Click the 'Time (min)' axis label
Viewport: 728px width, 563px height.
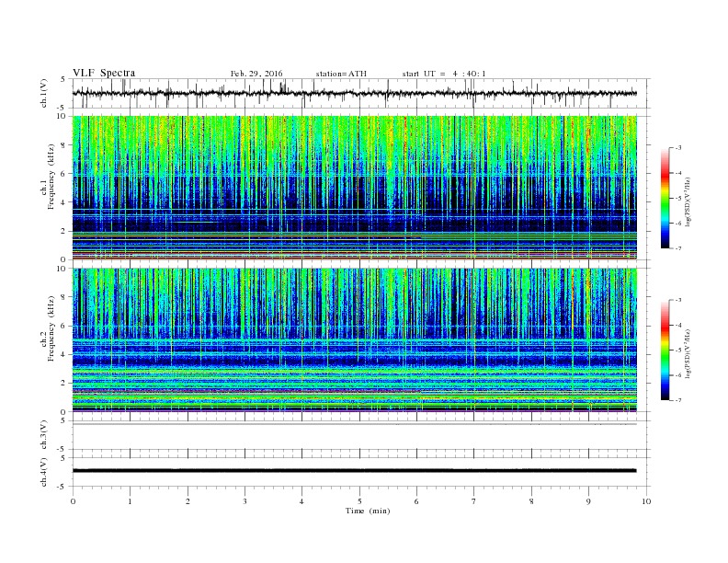pyautogui.click(x=368, y=511)
